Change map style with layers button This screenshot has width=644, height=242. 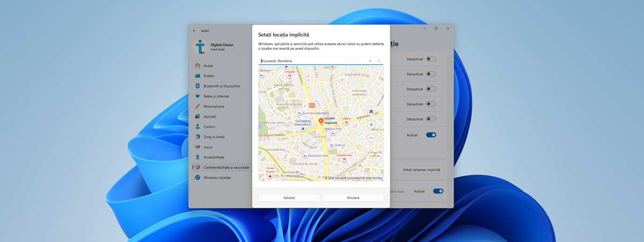click(371, 111)
